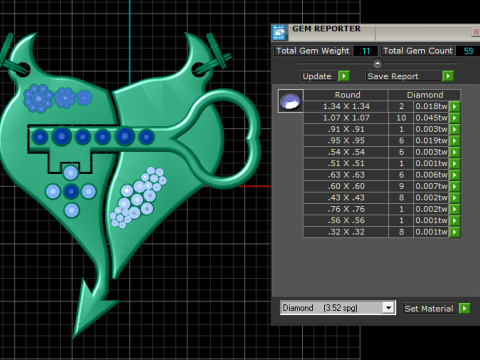Click the Set Material button label

coord(429,309)
